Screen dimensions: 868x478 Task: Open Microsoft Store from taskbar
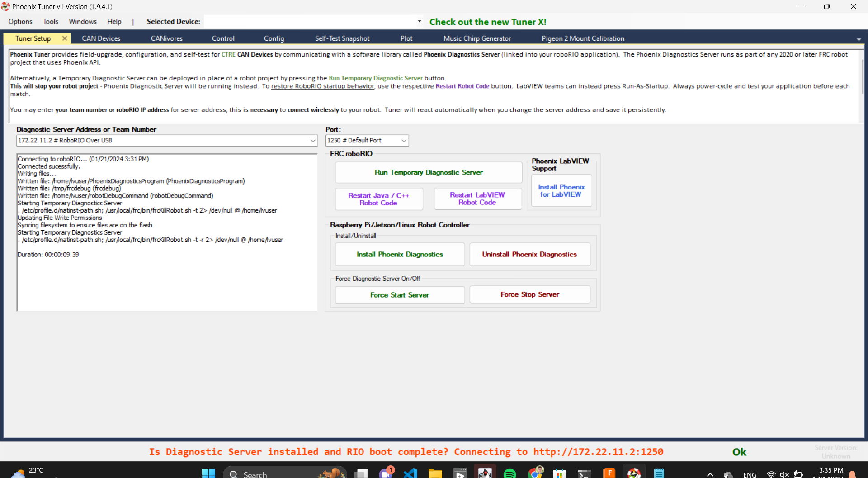tap(559, 473)
